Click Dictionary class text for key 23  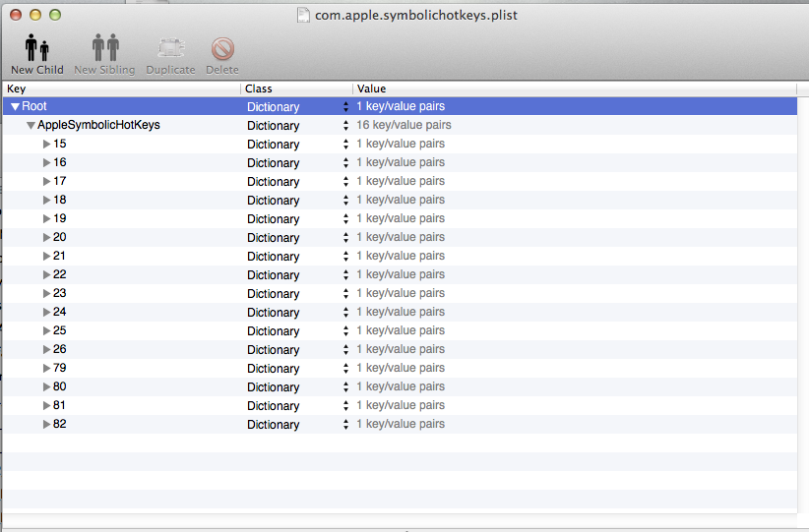(x=273, y=294)
